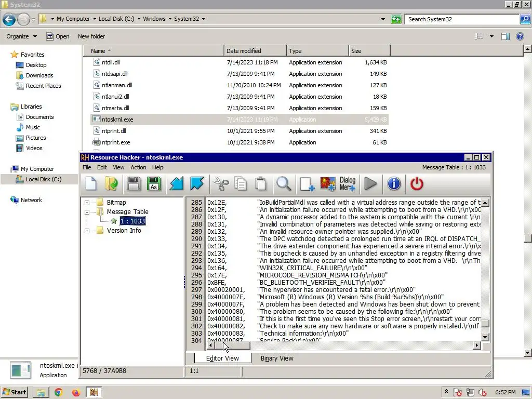This screenshot has height=399, width=532.
Task: Click the blue up-right arrow toolbar icon
Action: (197, 184)
